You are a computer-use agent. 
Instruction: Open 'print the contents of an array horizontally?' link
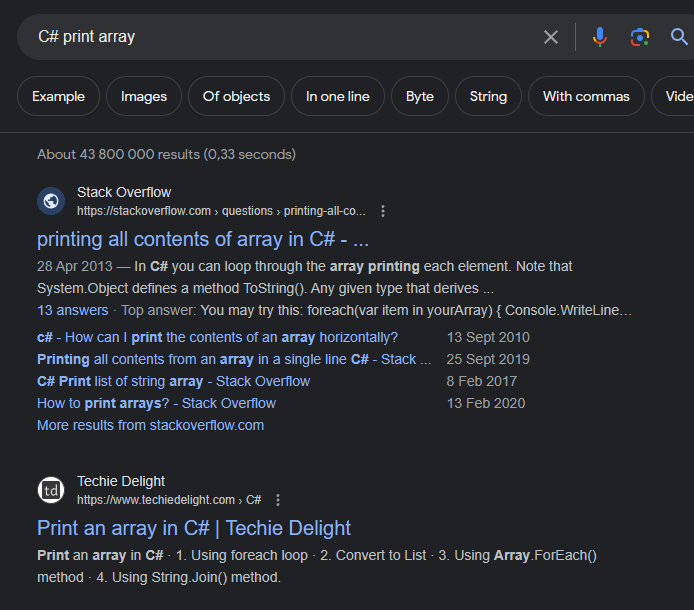click(217, 337)
